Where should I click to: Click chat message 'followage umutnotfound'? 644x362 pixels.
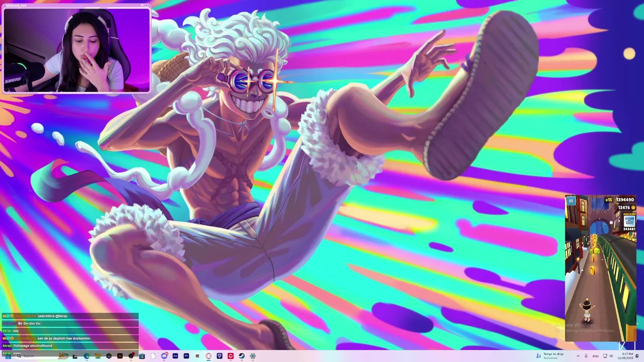tap(33, 346)
